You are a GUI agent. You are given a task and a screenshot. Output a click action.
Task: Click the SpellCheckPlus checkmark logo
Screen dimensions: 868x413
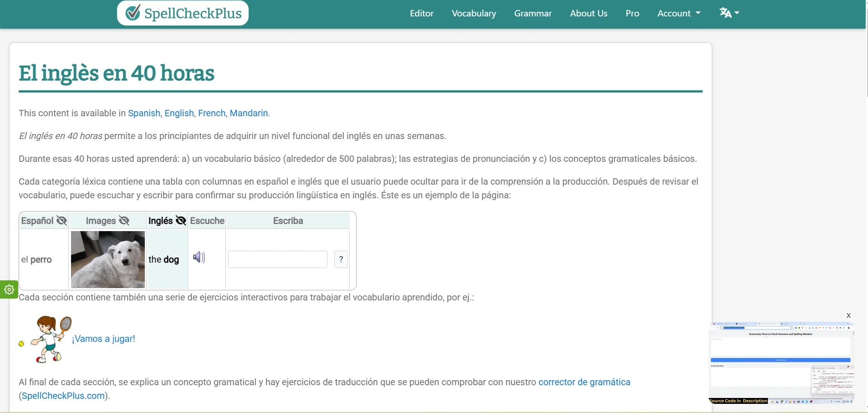coord(133,13)
